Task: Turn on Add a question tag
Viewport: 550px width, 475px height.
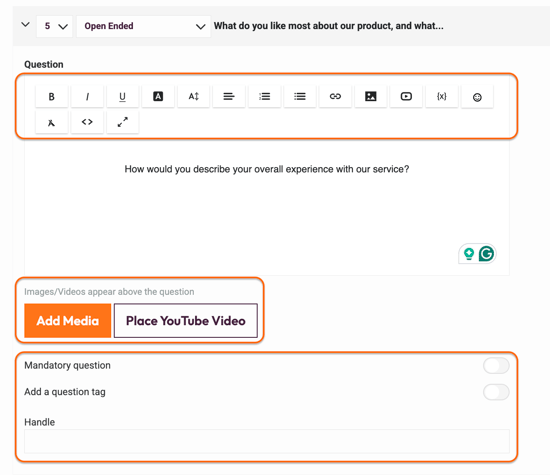Action: pos(496,392)
